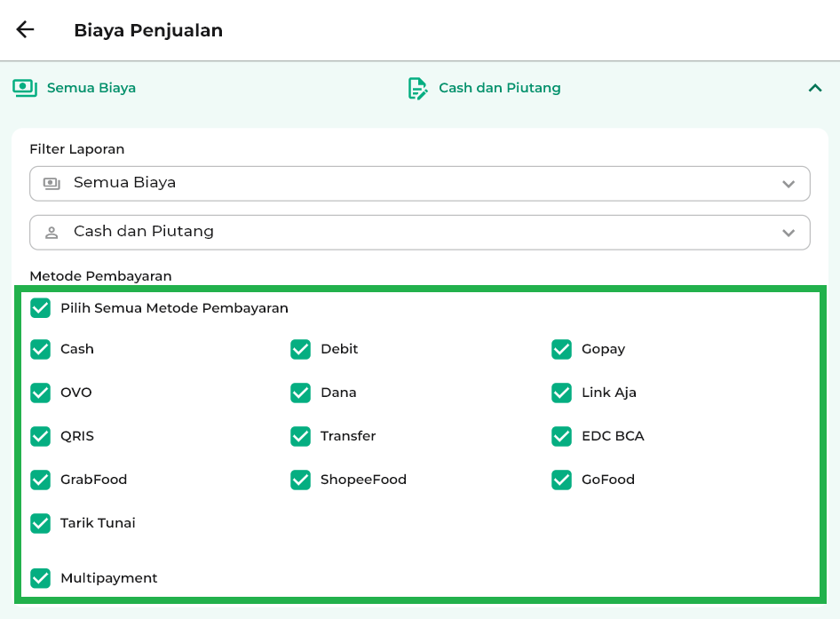The height and width of the screenshot is (619, 840).
Task: Uncheck the Tarik Tunai option
Action: tap(41, 523)
